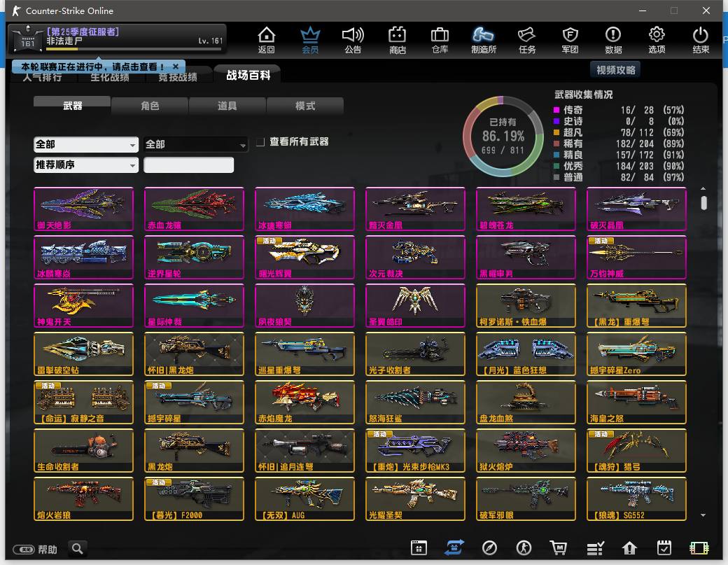728x565 pixels.
Task: Open the 会员 crown icon
Action: point(310,39)
